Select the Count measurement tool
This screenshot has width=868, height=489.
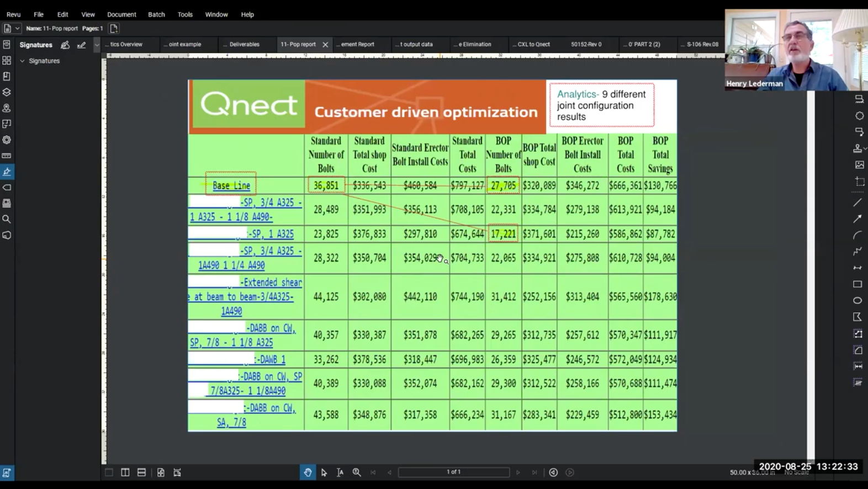click(x=858, y=382)
